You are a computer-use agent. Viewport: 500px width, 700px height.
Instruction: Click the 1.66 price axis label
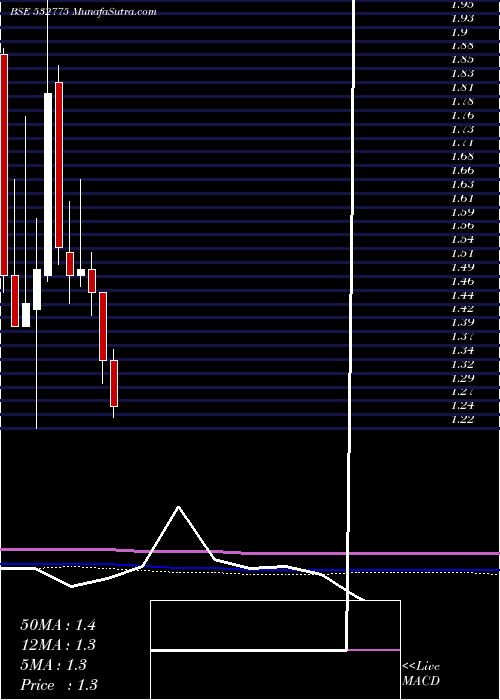click(x=462, y=171)
